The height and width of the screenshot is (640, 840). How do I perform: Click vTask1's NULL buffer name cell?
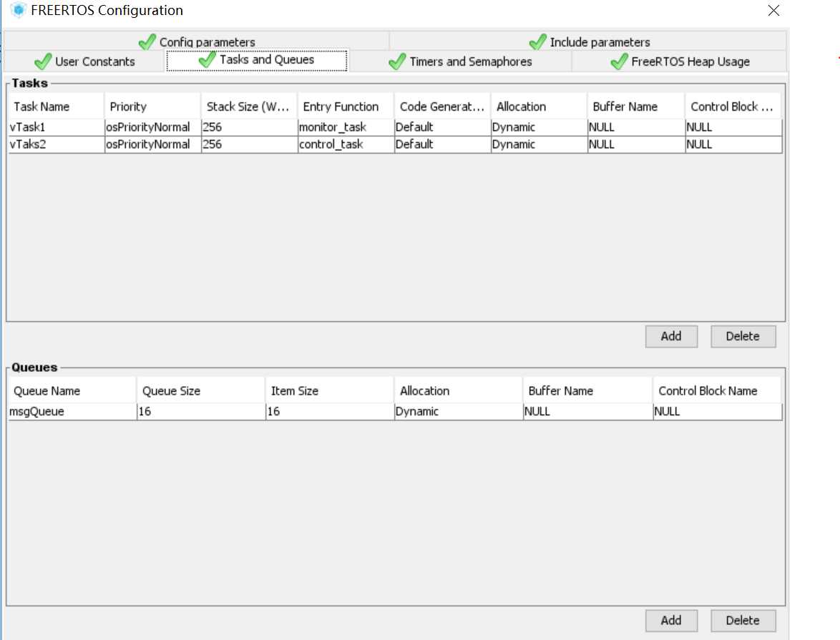click(636, 127)
